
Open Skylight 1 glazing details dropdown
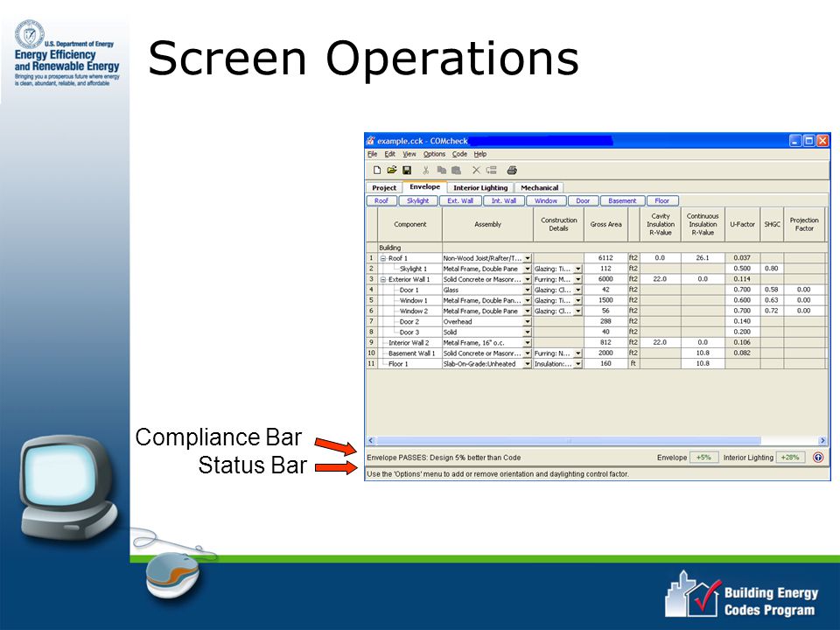(x=578, y=269)
